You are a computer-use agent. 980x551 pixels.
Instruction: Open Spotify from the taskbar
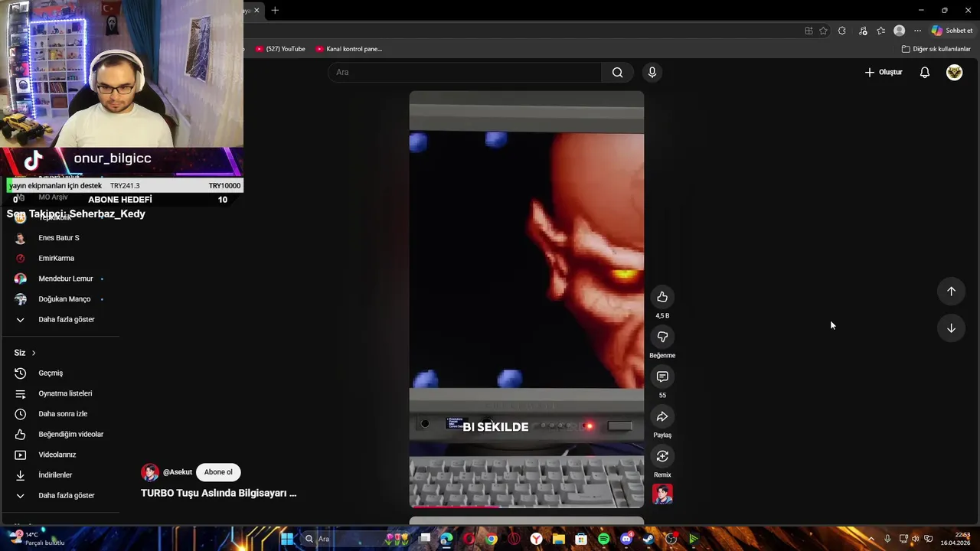603,539
